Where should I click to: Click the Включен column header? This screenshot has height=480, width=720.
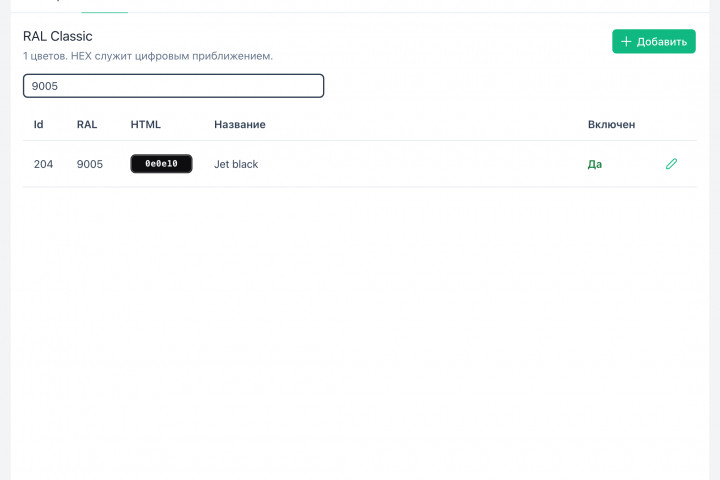point(611,124)
